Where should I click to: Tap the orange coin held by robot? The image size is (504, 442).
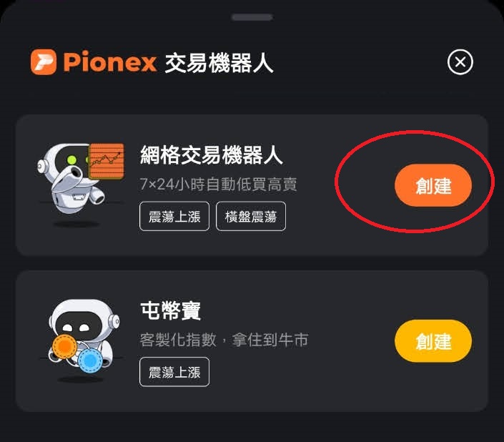(64, 345)
